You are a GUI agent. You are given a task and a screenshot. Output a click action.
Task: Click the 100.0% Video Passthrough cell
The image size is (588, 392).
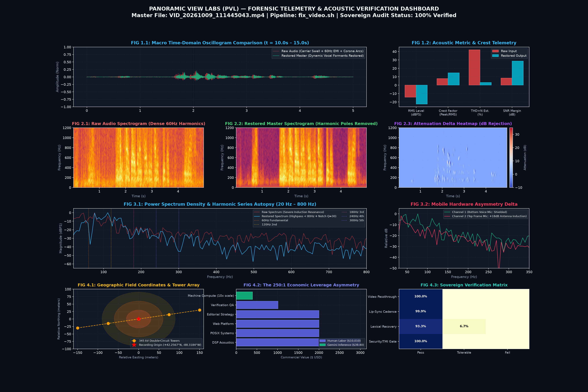(x=421, y=296)
